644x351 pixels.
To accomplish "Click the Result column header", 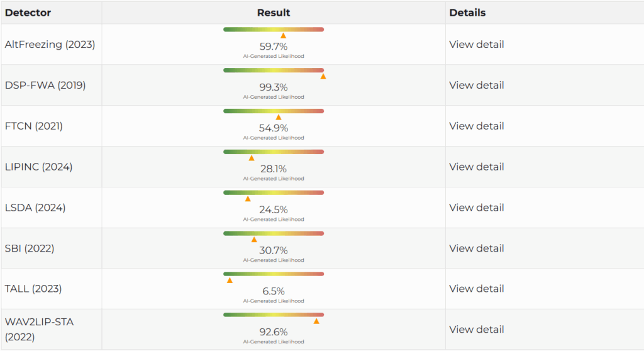I will (274, 13).
